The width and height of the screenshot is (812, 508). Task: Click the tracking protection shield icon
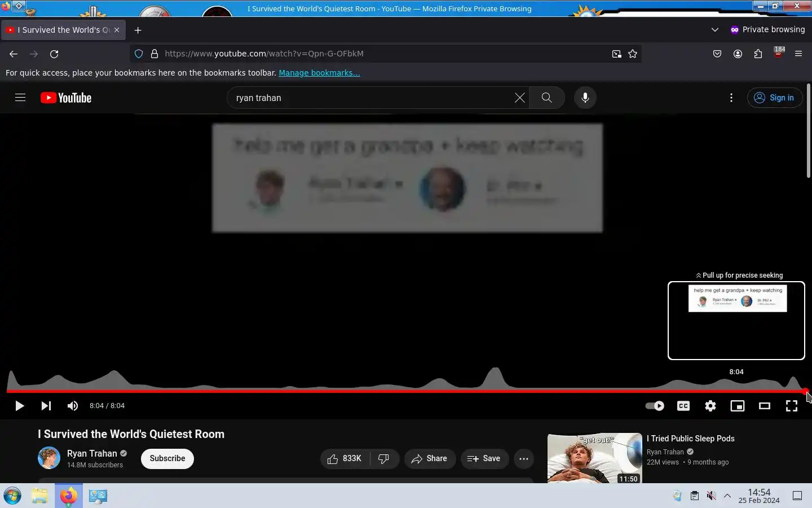(139, 54)
